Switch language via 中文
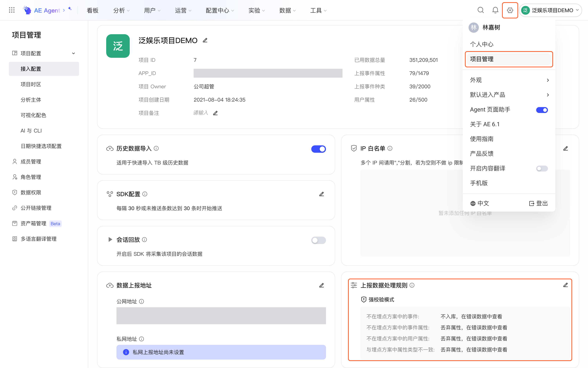The height and width of the screenshot is (368, 588). pyautogui.click(x=480, y=203)
